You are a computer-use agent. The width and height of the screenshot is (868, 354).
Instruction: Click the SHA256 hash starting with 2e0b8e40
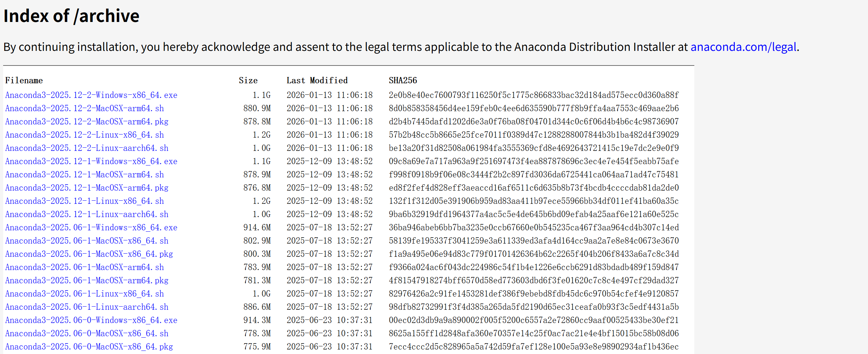pos(534,95)
